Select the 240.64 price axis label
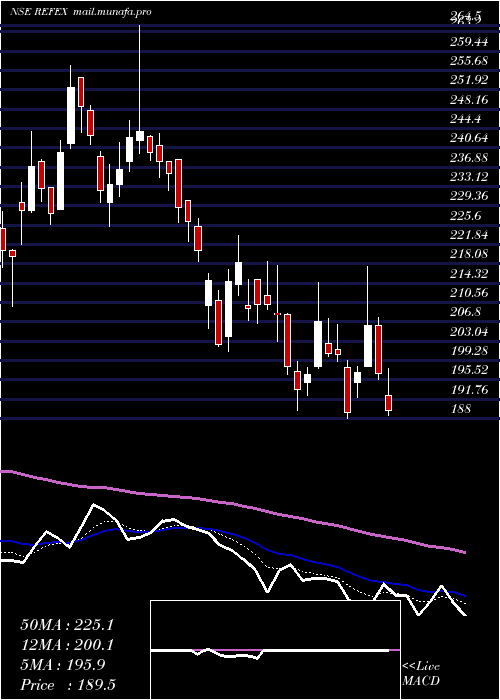This screenshot has width=500, height=700. (468, 138)
